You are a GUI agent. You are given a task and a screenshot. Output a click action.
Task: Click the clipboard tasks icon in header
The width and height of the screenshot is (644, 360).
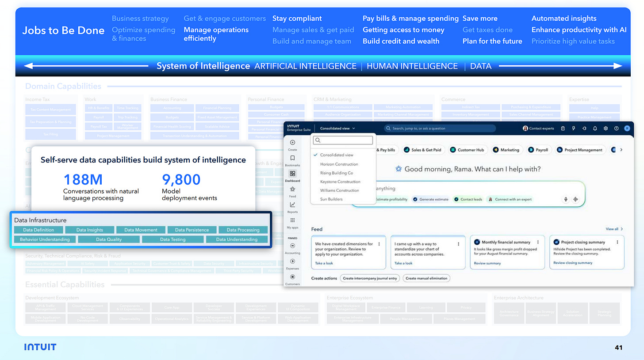[563, 129]
